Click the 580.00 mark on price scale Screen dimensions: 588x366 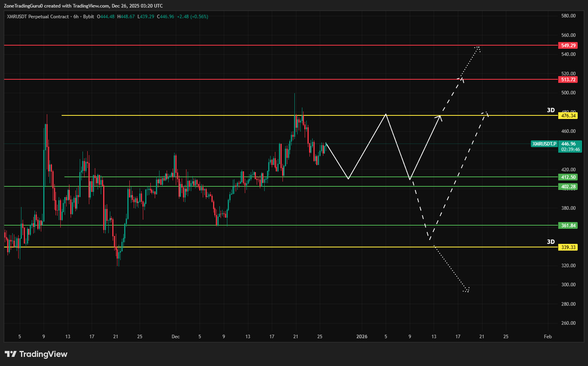[568, 16]
